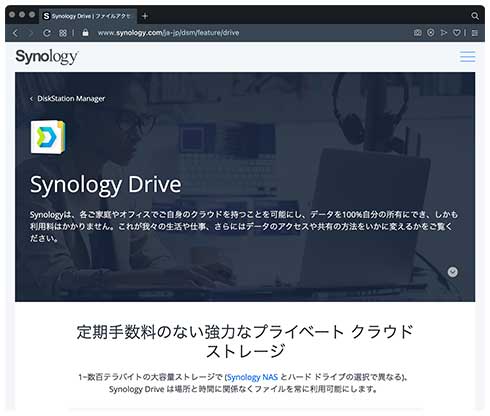The width and height of the screenshot is (490, 416).
Task: Click the window close traffic light
Action: [x=12, y=15]
